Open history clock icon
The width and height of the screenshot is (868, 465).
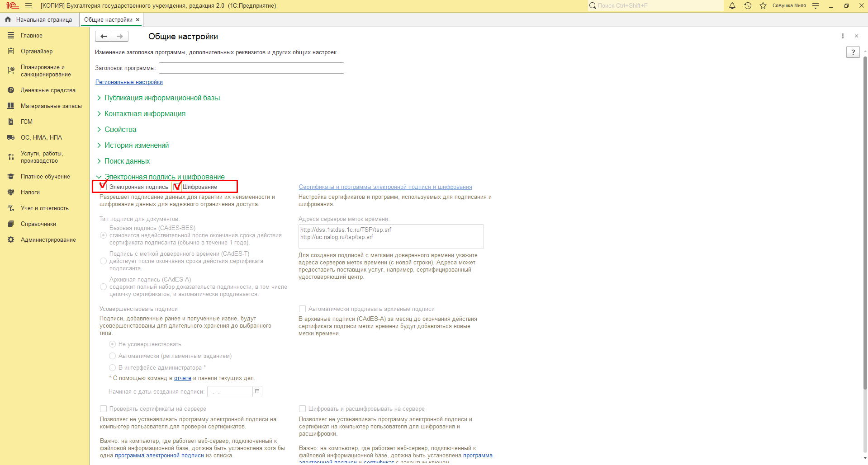point(748,6)
